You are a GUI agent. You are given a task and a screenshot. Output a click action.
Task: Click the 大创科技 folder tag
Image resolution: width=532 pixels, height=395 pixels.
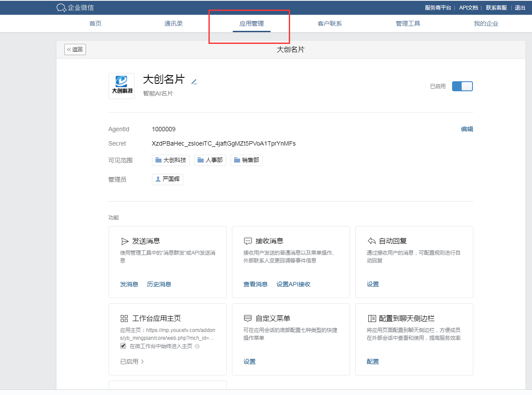click(171, 160)
